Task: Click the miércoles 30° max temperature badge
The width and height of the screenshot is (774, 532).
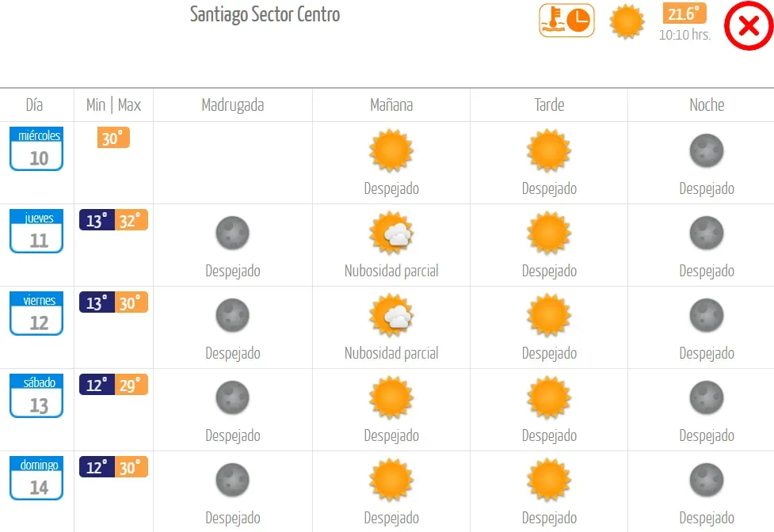Action: 113,138
